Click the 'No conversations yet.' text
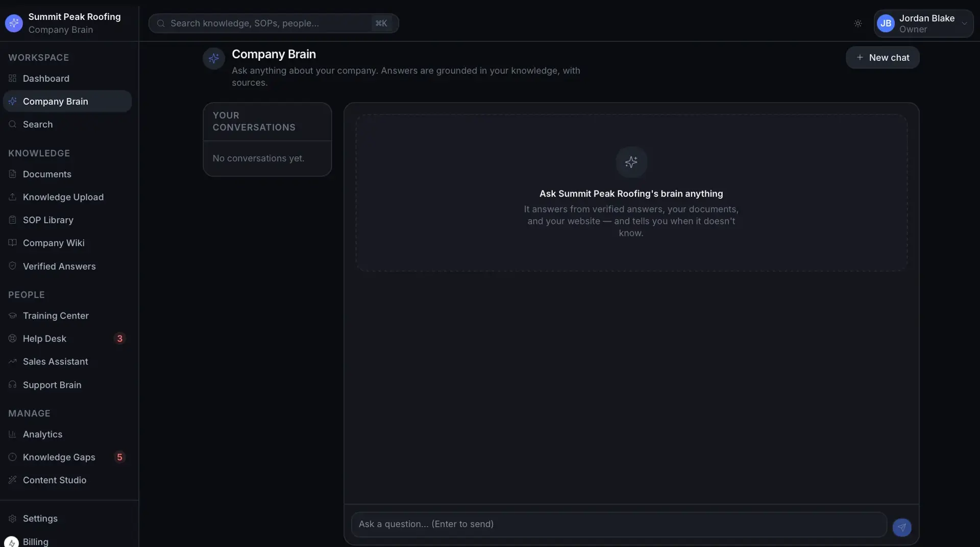Image resolution: width=980 pixels, height=547 pixels. point(258,158)
